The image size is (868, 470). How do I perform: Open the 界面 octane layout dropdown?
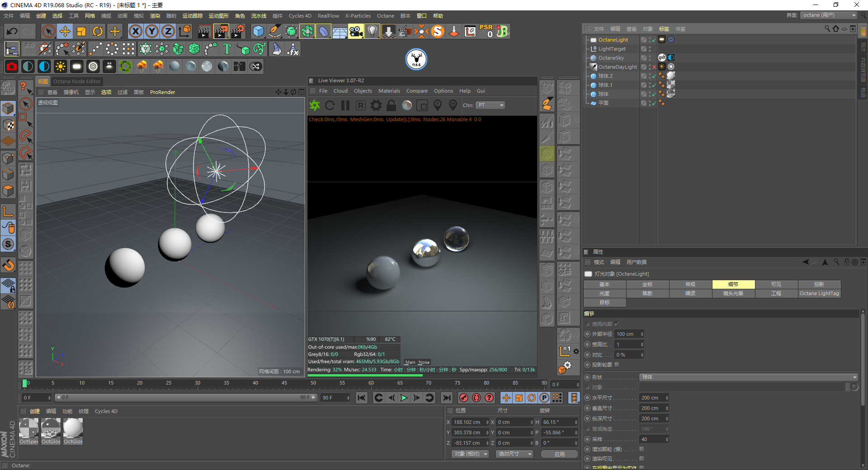(829, 15)
